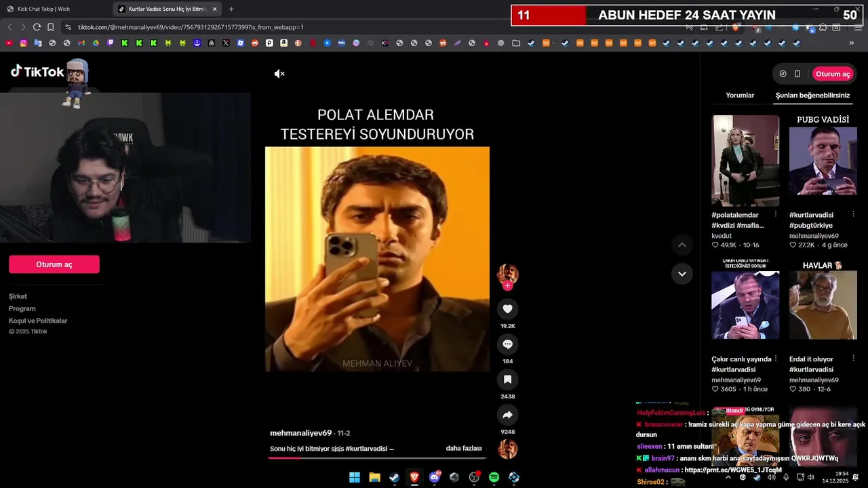Open comments via the speech bubble icon
This screenshot has height=488, width=868.
click(x=507, y=344)
